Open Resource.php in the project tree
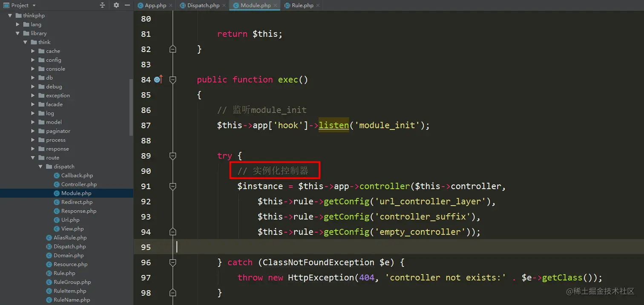The width and height of the screenshot is (644, 305). click(x=67, y=264)
